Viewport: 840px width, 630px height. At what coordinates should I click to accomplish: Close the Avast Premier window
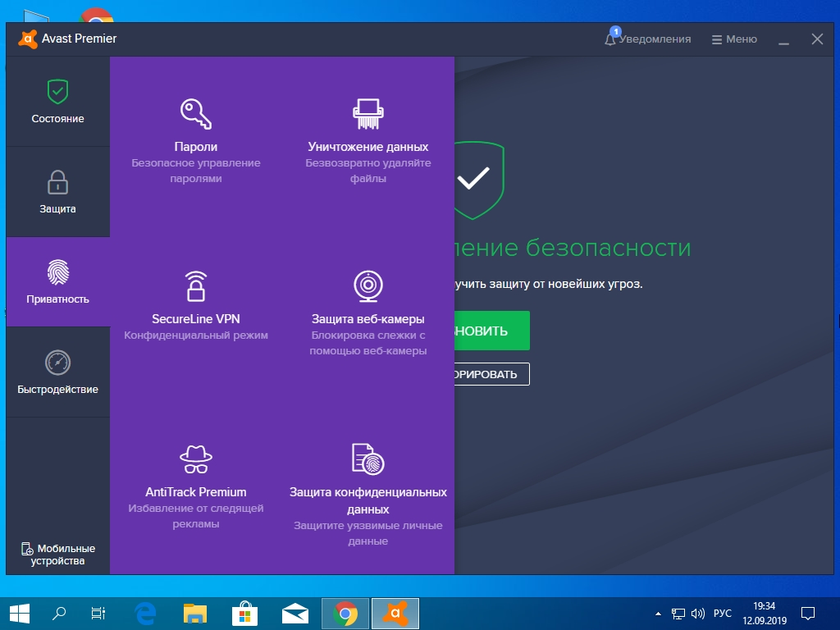click(817, 39)
